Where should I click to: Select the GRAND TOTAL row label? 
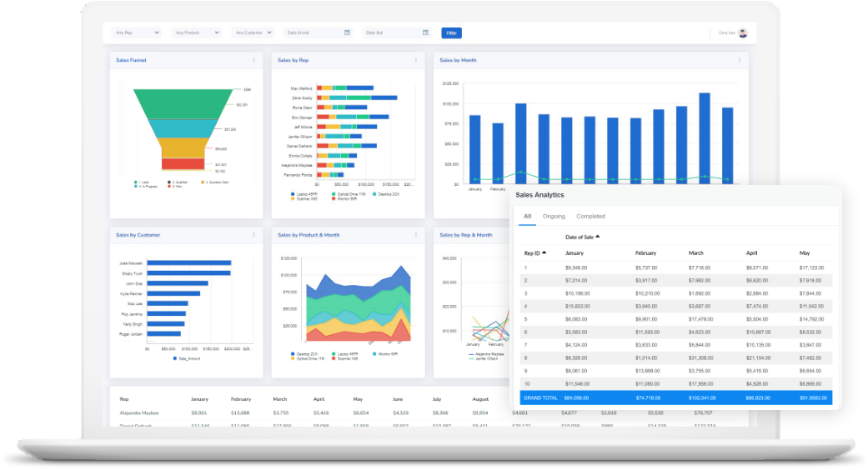click(x=540, y=398)
